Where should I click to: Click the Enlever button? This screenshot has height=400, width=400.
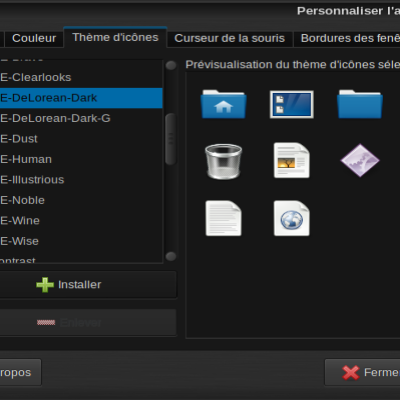(88, 322)
